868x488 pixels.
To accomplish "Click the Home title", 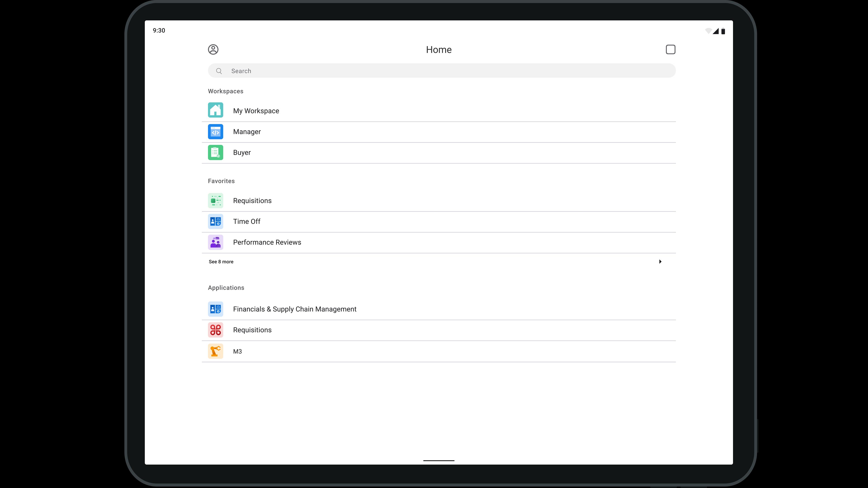I will [439, 49].
